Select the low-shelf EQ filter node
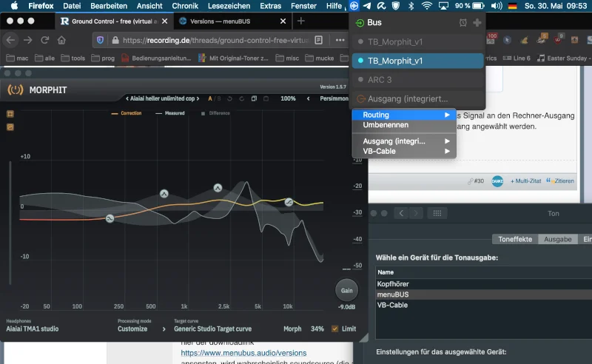 tap(110, 219)
